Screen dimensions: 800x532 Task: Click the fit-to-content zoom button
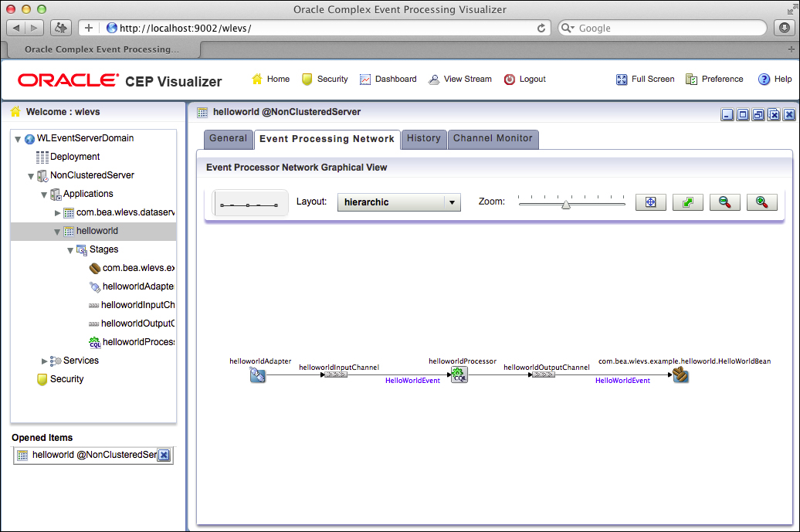(x=650, y=202)
